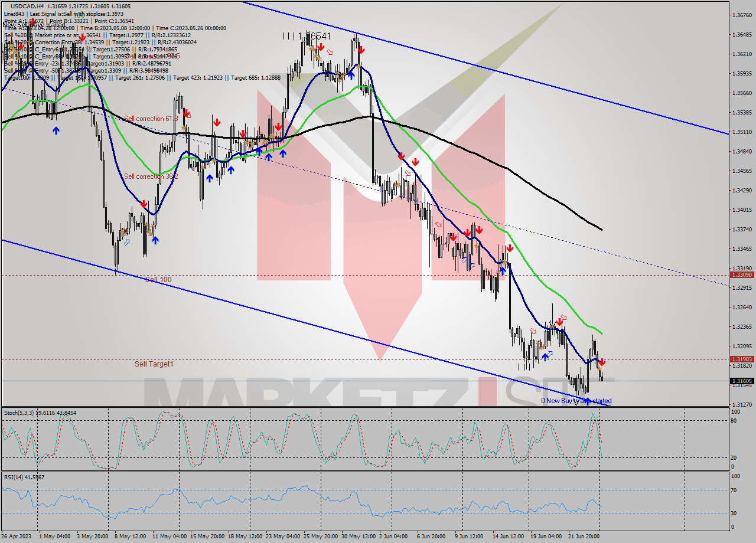
Task: Click the RSI(14) 41.5367 indicator title
Action: [24, 477]
